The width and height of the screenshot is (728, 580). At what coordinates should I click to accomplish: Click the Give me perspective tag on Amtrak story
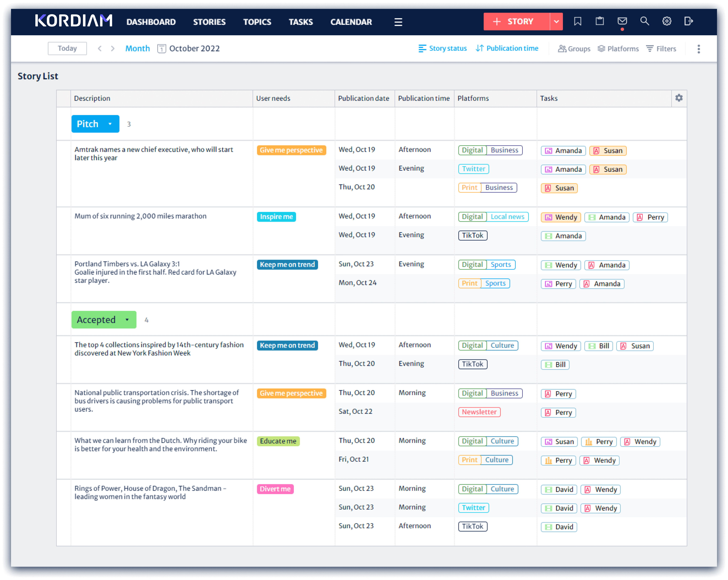pyautogui.click(x=291, y=150)
